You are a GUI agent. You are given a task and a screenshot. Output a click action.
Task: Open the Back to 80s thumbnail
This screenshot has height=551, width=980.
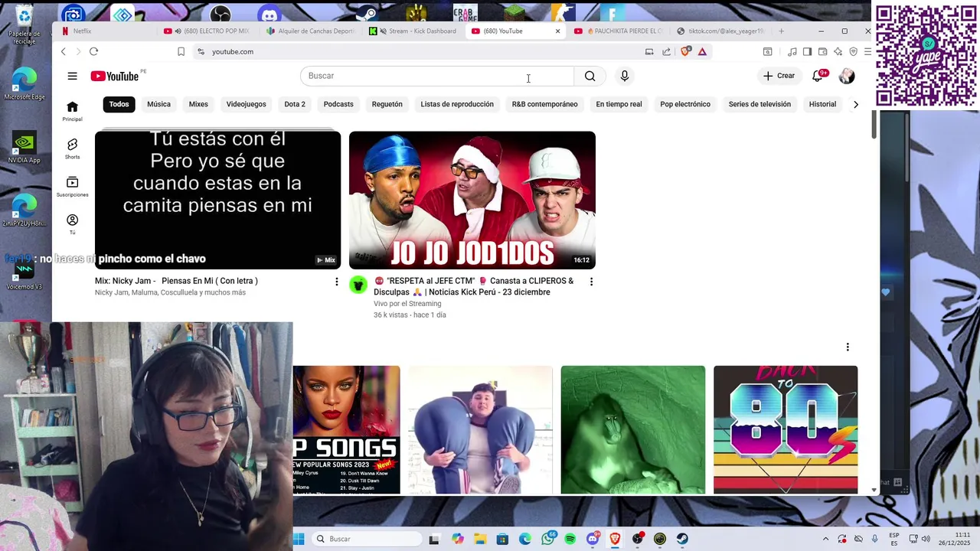tap(786, 429)
